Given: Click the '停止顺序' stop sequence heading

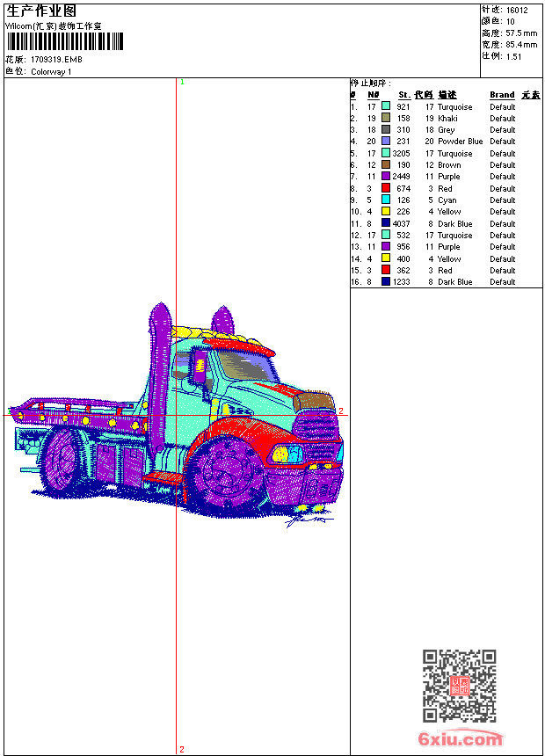Looking at the screenshot, I should point(370,84).
